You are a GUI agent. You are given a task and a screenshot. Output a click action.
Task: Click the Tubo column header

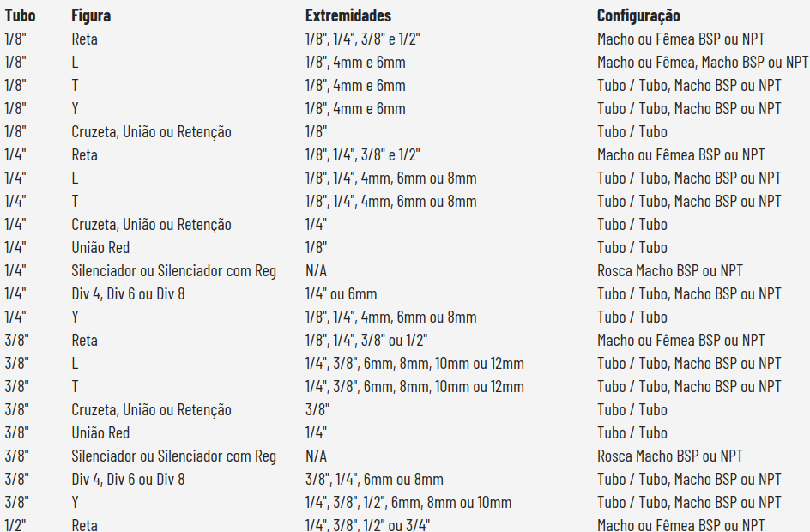[x=20, y=15]
